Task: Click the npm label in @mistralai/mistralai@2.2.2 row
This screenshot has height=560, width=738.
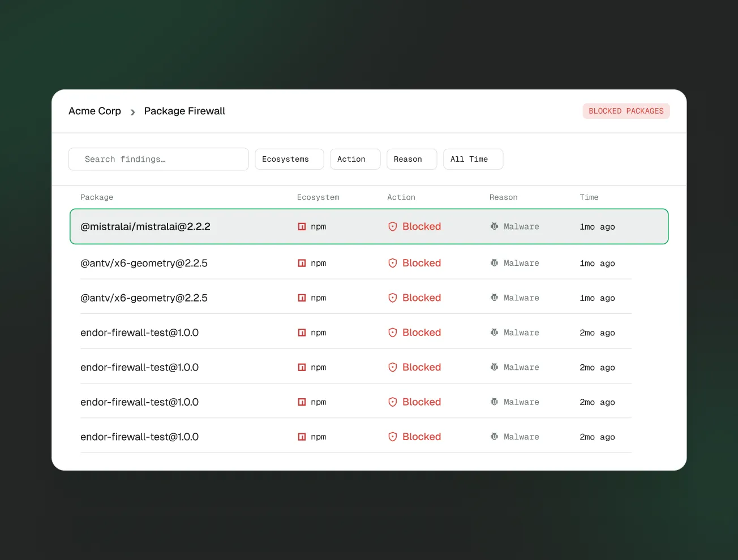Action: pyautogui.click(x=319, y=227)
